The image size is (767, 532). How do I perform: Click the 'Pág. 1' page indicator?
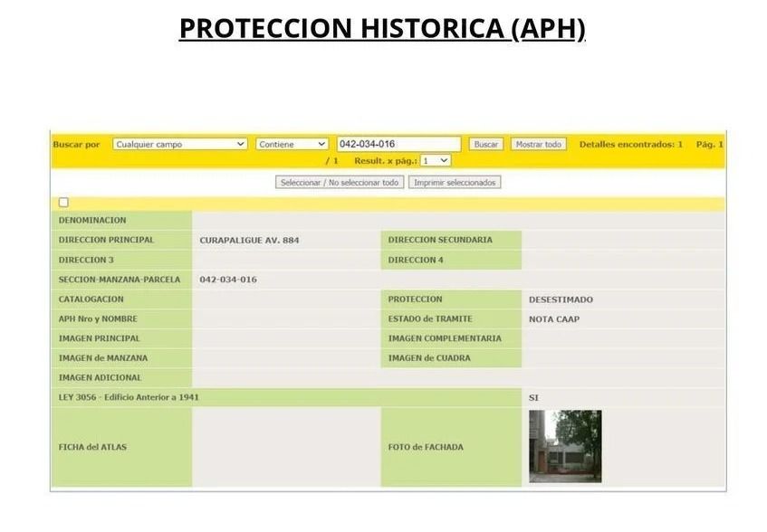(709, 144)
